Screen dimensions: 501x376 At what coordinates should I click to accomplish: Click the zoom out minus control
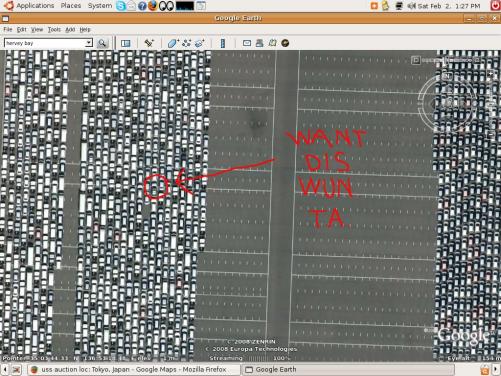(491, 135)
